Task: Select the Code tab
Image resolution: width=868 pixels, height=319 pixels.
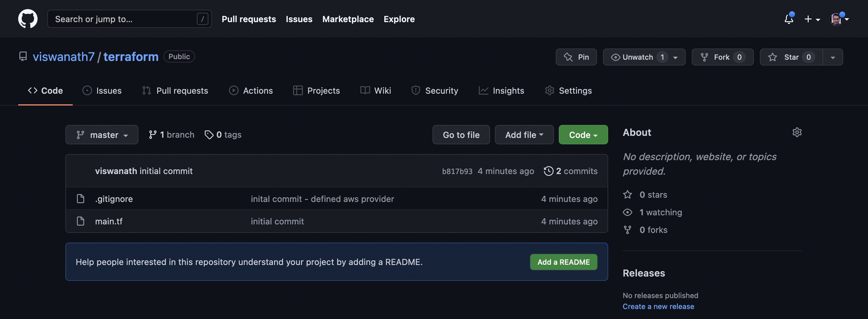Action: 45,90
